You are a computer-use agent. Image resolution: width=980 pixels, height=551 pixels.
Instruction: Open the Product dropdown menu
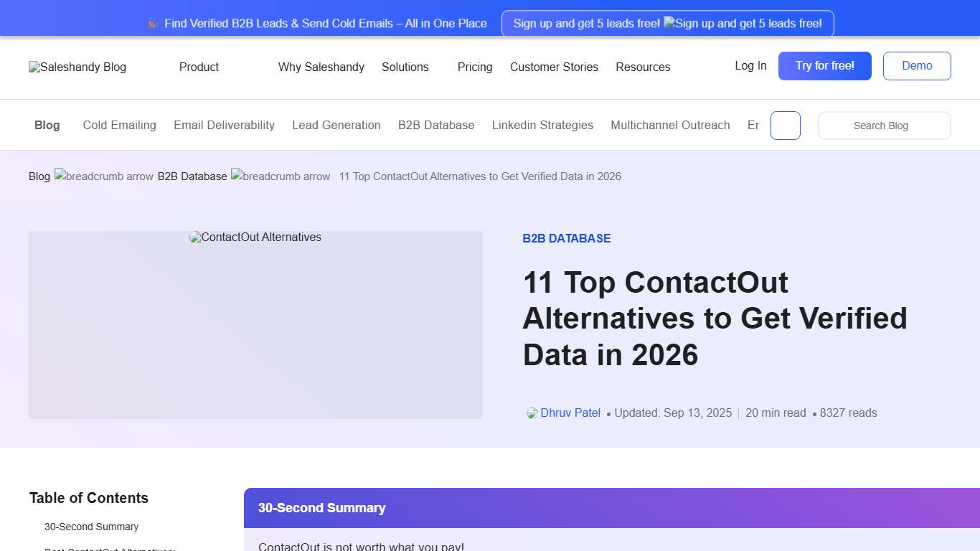(199, 67)
